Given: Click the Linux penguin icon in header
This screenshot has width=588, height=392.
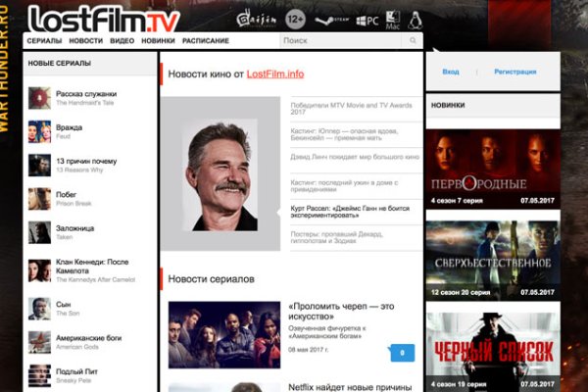Looking at the screenshot, I should tap(415, 19).
